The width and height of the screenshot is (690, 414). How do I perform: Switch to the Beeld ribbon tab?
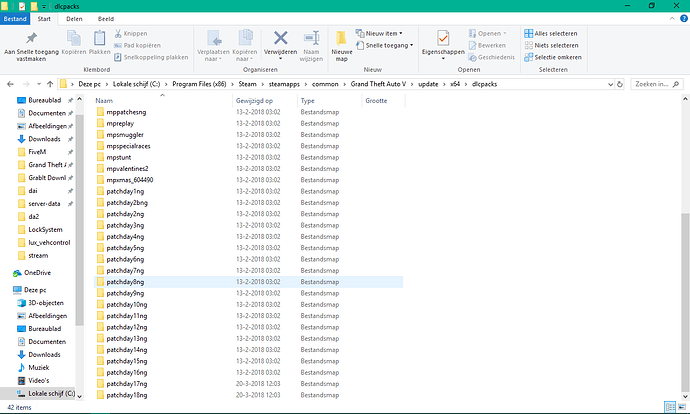[x=106, y=19]
